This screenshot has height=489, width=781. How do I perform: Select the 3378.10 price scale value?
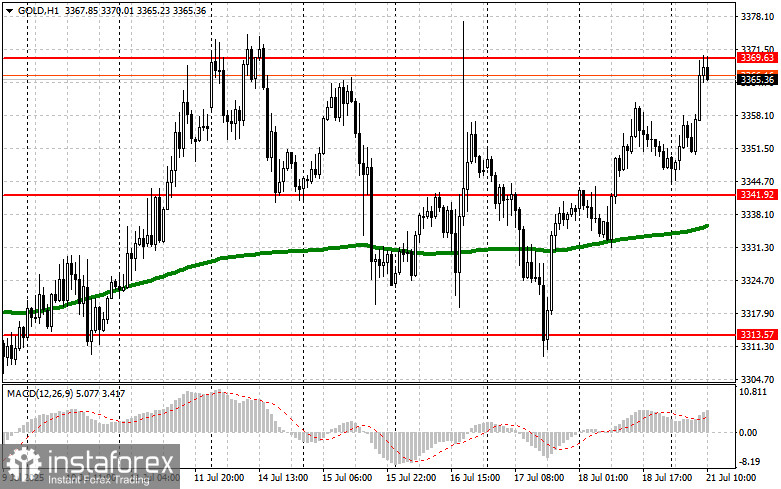coord(757,17)
